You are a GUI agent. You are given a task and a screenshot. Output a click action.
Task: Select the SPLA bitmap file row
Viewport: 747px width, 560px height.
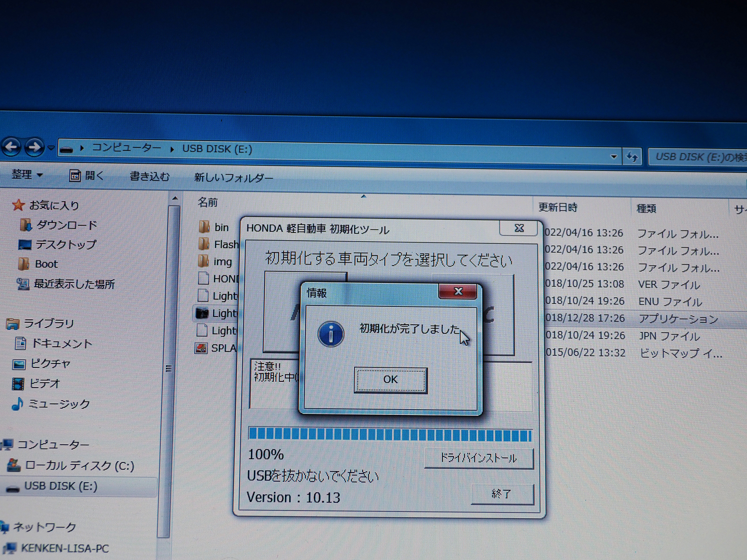point(223,348)
